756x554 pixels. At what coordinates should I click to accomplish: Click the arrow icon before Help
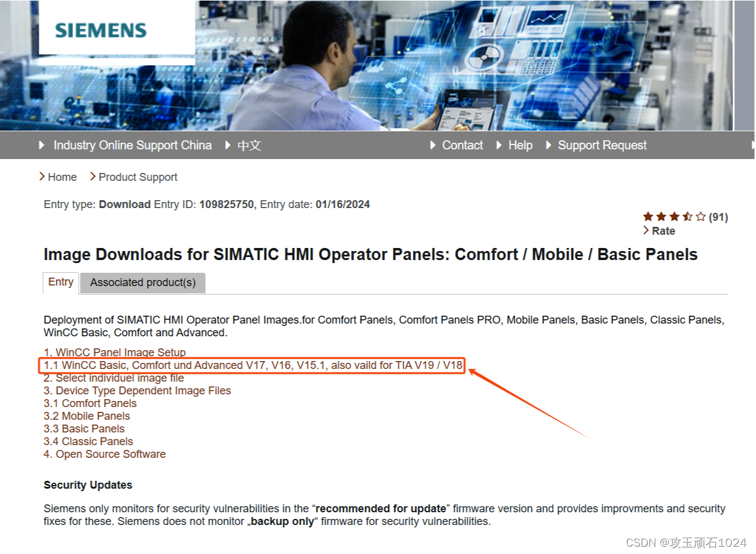pos(499,145)
